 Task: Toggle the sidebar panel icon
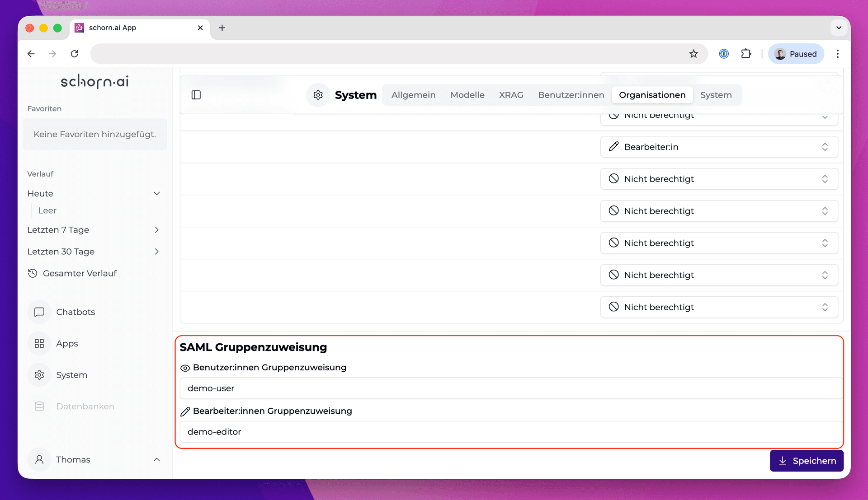(x=196, y=95)
